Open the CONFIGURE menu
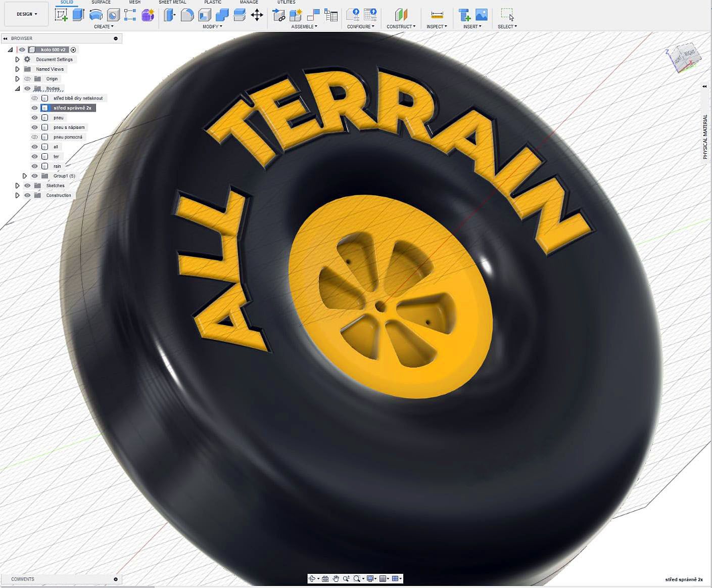712x588 pixels. tap(361, 26)
